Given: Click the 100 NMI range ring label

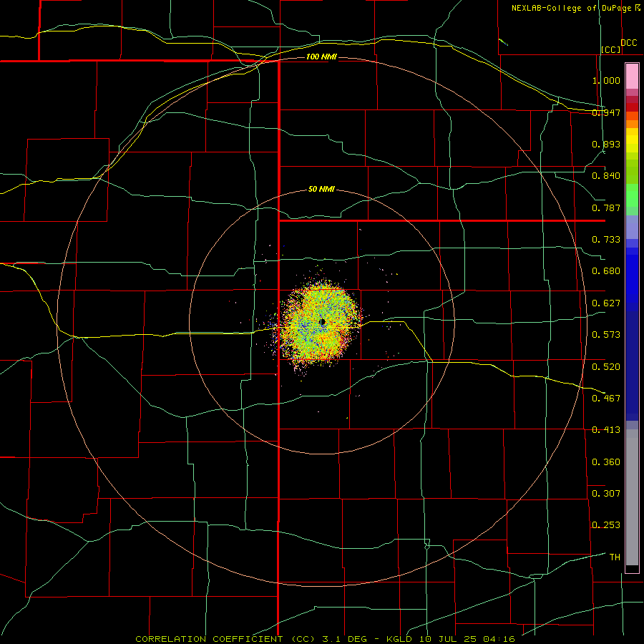Looking at the screenshot, I should [321, 57].
